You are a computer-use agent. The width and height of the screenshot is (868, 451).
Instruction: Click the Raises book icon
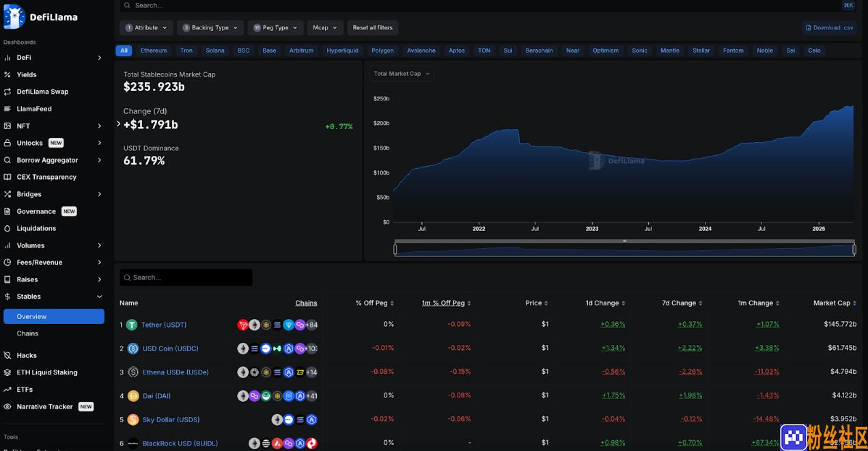(x=8, y=279)
